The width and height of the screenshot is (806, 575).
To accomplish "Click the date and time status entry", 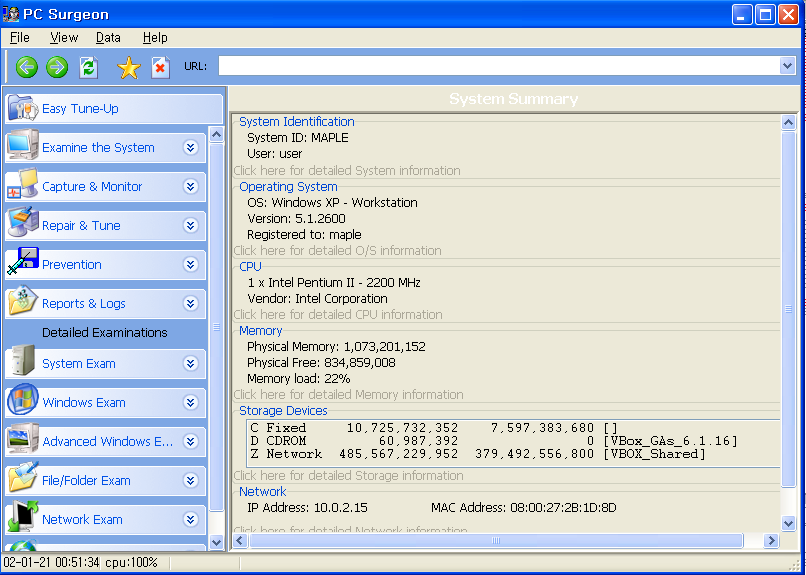I will pos(51,563).
